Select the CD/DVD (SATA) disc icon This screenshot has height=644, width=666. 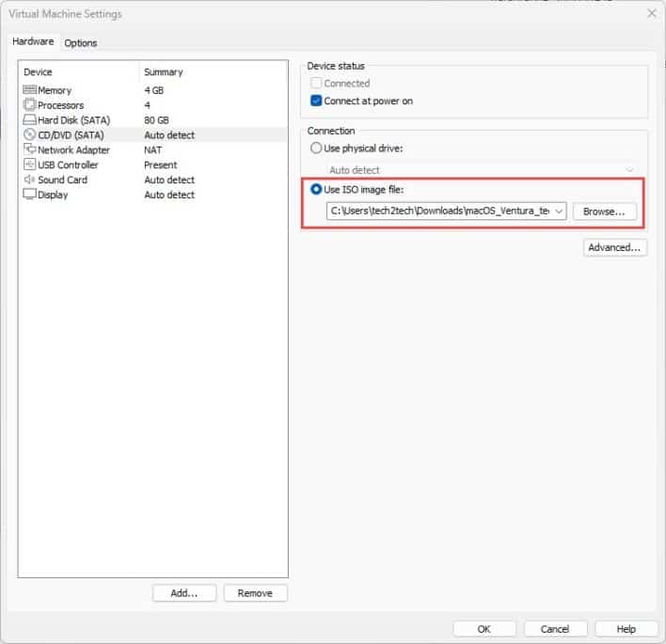tap(29, 135)
